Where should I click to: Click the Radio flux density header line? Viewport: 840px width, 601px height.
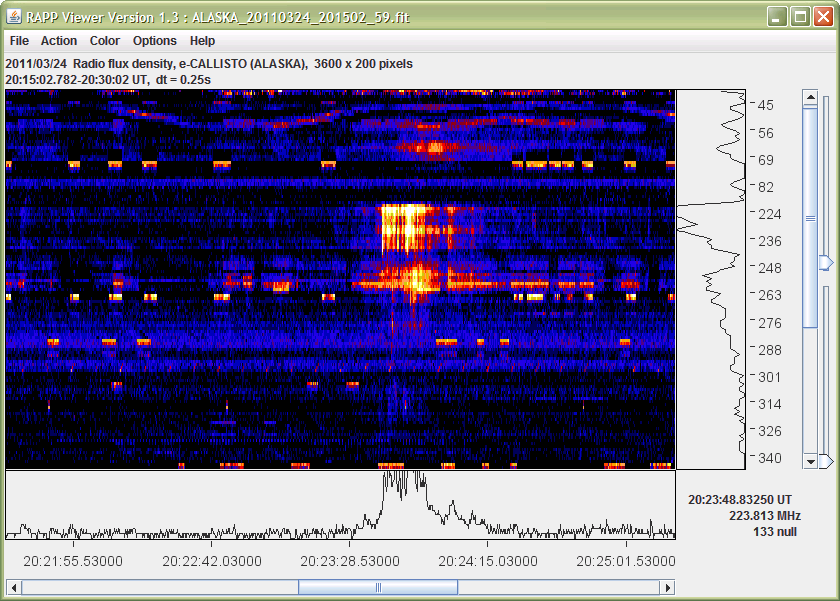pyautogui.click(x=209, y=64)
